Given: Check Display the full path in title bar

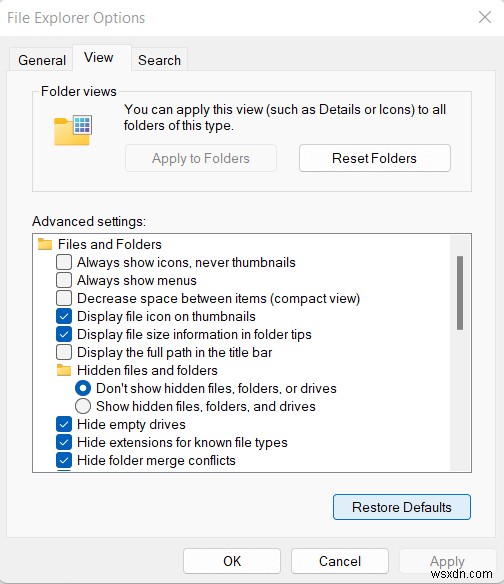Looking at the screenshot, I should pyautogui.click(x=64, y=352).
